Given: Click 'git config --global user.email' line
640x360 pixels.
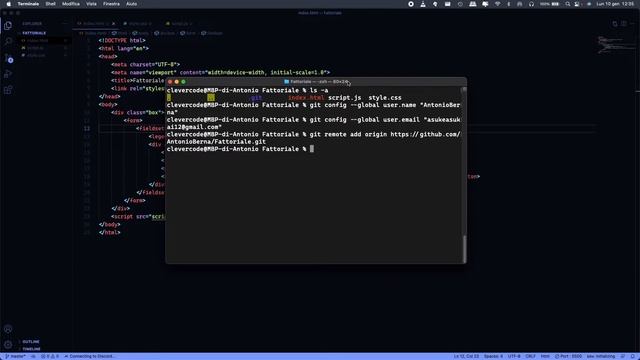Looking at the screenshot, I should pyautogui.click(x=313, y=123).
